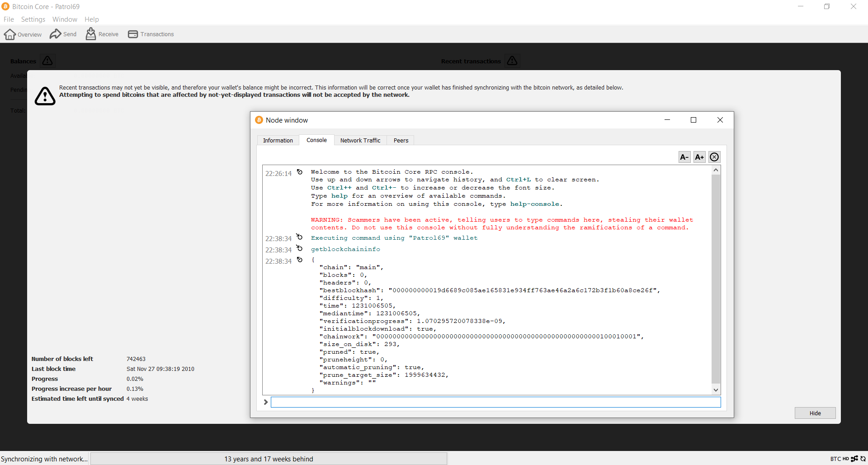
Task: Click the 'prune_target_size' output line
Action: click(384, 375)
